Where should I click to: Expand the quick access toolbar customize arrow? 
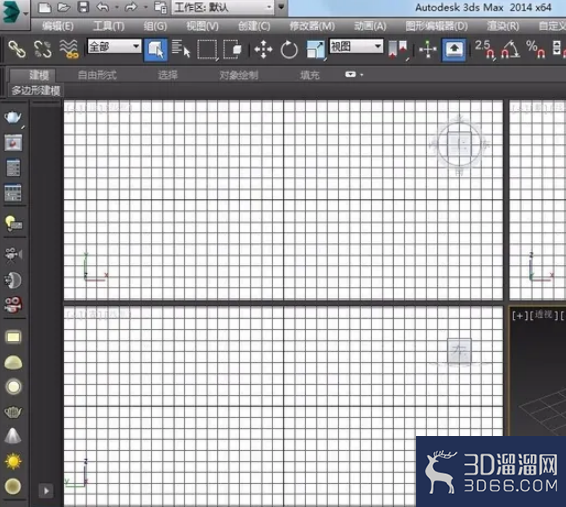pyautogui.click(x=281, y=7)
